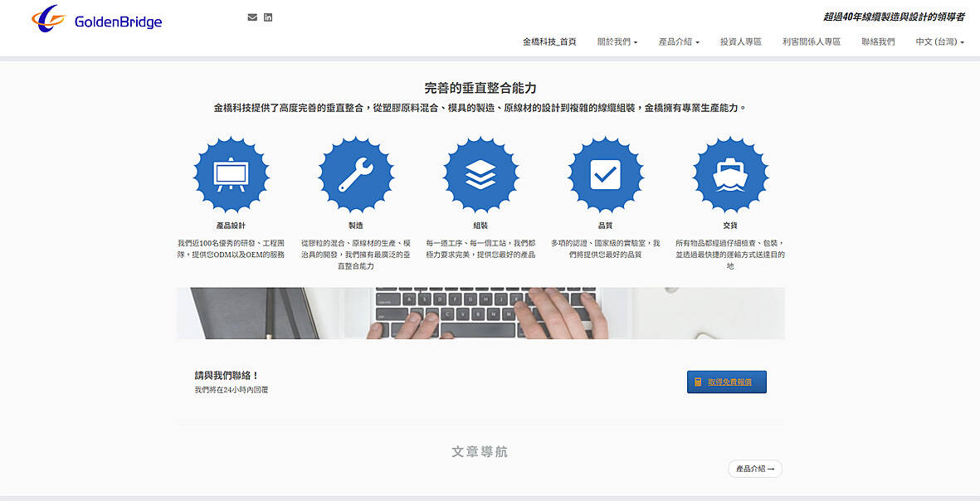Screen dimensions: 980x501
Task: Navigate to 利害關係人專區 page
Action: (x=811, y=41)
